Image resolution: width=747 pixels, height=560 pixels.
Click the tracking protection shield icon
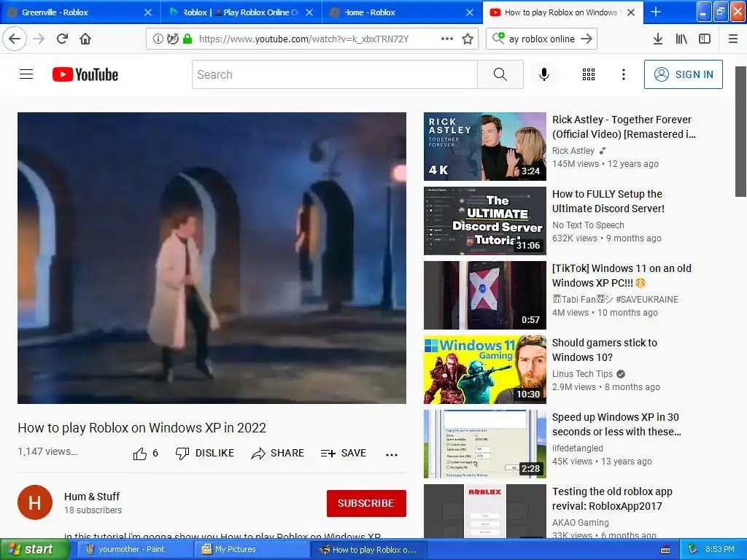click(x=172, y=39)
